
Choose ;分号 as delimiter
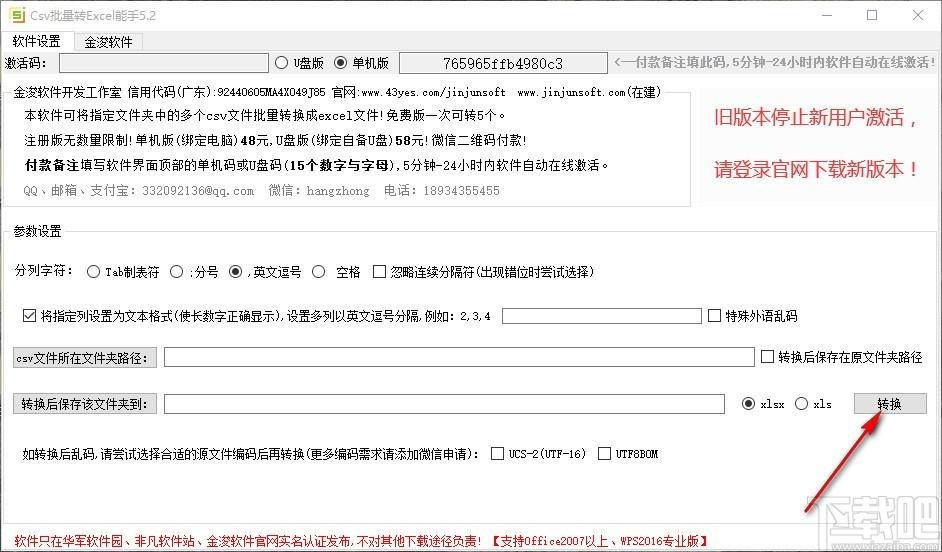click(176, 272)
